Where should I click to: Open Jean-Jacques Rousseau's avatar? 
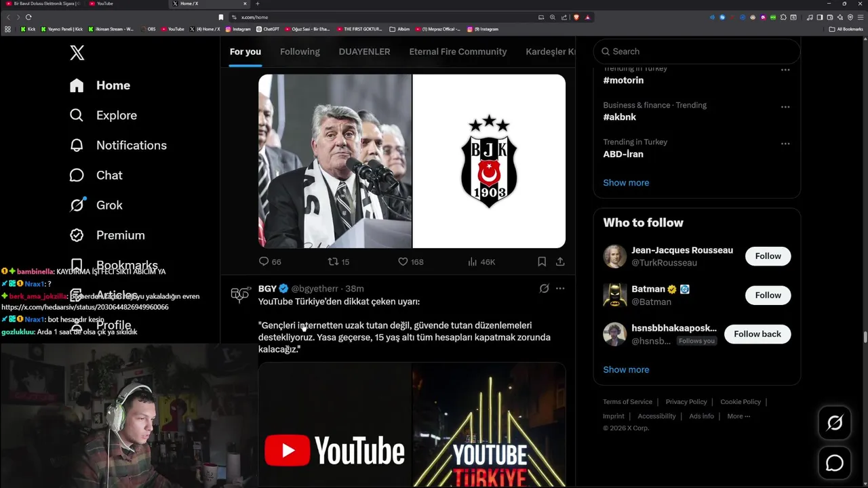click(x=615, y=256)
